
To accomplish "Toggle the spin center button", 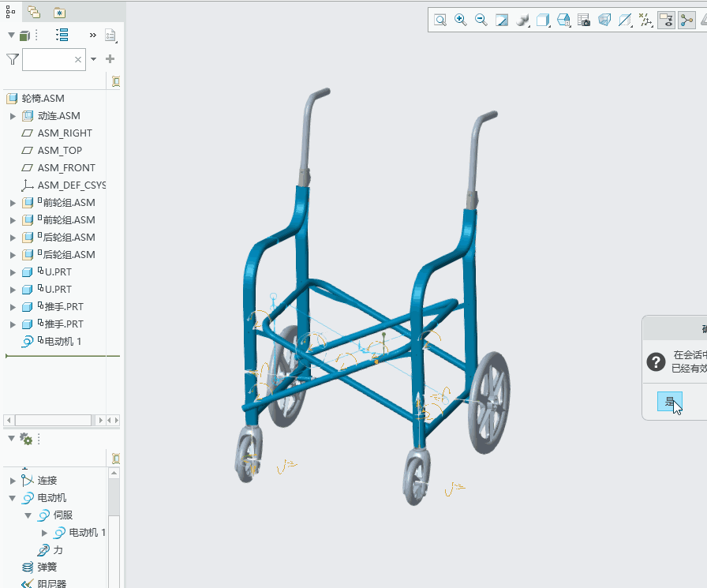I will click(687, 21).
